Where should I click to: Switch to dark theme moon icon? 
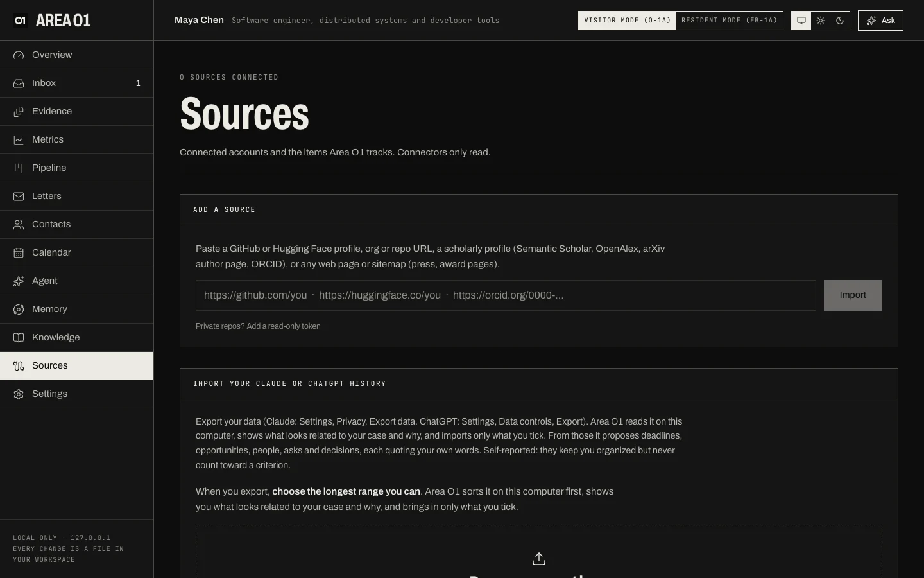tap(840, 21)
